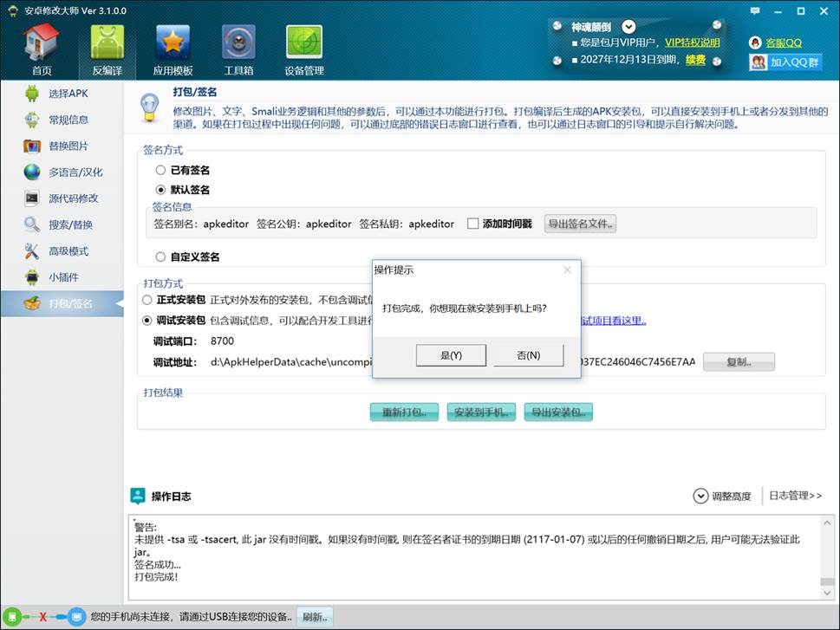This screenshot has width=840, height=630.
Task: Click the 调试端口 value 8700
Action: click(x=222, y=341)
